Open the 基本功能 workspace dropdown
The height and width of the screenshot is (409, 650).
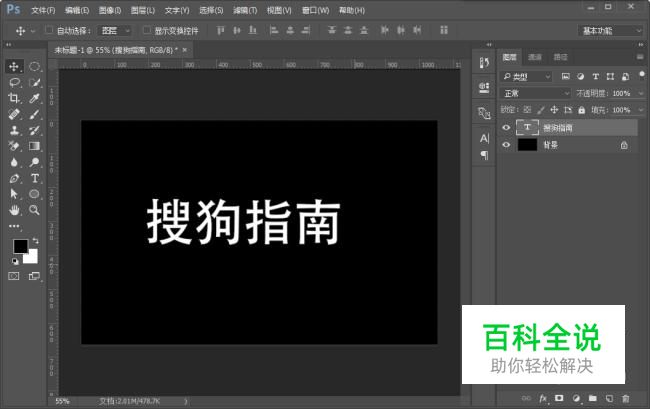coord(611,31)
